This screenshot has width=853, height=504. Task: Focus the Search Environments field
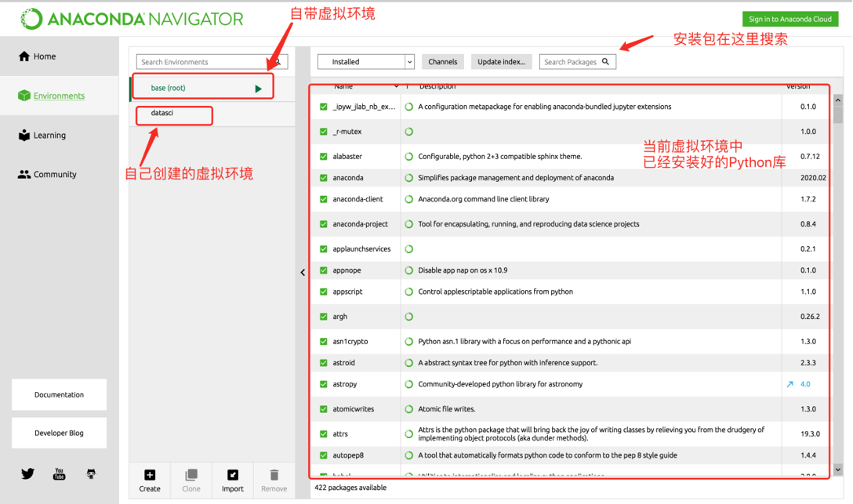pos(212,62)
